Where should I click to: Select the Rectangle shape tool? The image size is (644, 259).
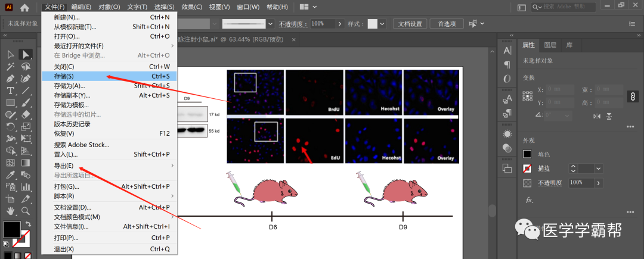[10, 102]
